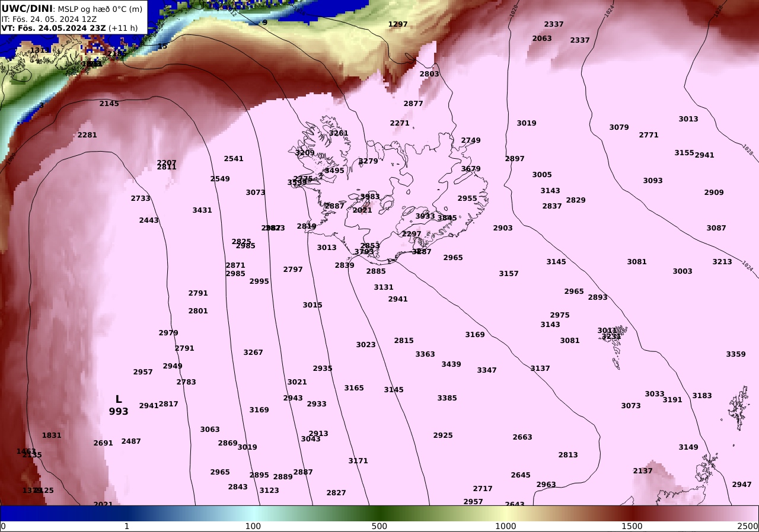Viewport: 759px width, 532px height.
Task: Click the 'IT: Fös. 24. 05. 2024 12Z' line
Action: click(x=49, y=19)
